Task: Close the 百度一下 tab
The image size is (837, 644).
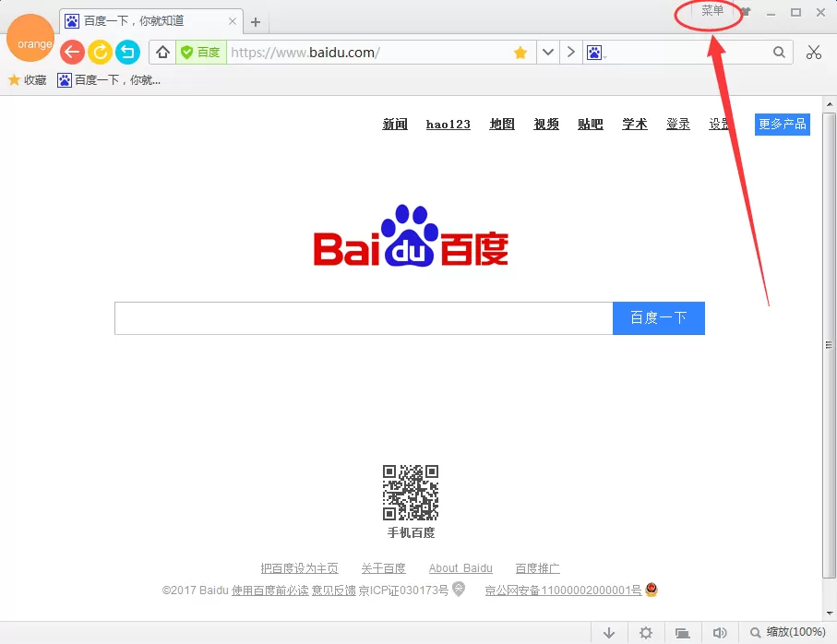Action: coord(233,21)
